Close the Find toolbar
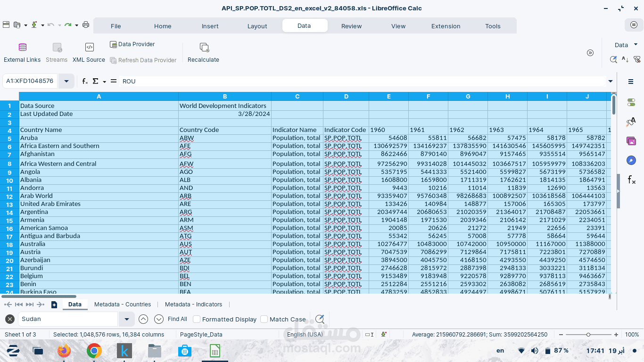Image resolution: width=644 pixels, height=362 pixels. [x=10, y=319]
